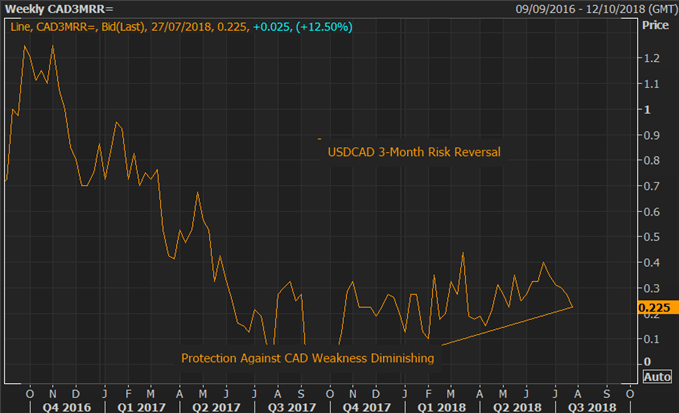The image size is (679, 413).
Task: Click the 0.6 price axis label
Action: click(x=652, y=212)
